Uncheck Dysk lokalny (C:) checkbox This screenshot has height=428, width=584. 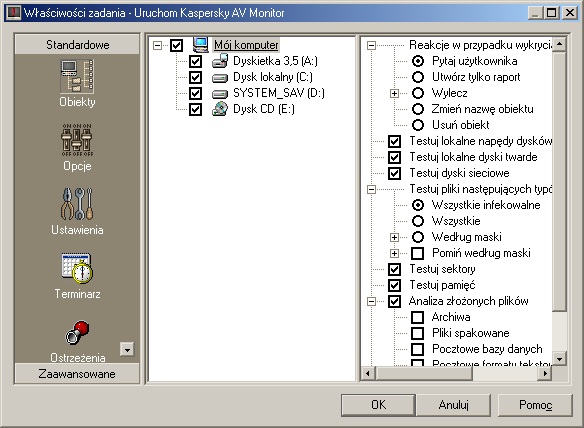[x=195, y=77]
